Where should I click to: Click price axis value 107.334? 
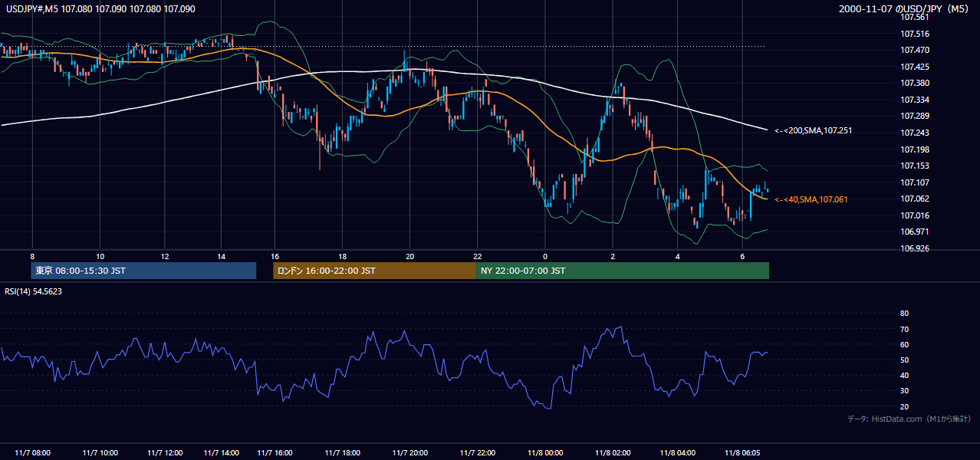913,100
